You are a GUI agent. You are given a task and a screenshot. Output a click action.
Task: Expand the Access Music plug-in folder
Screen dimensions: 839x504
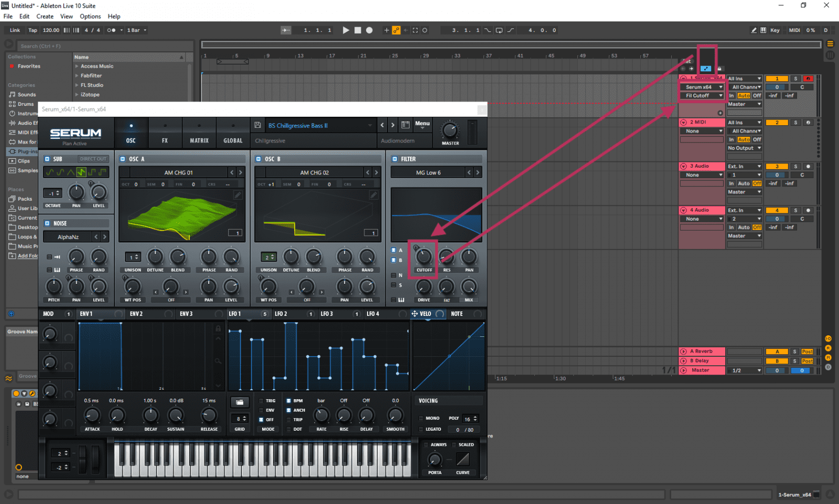(x=77, y=67)
